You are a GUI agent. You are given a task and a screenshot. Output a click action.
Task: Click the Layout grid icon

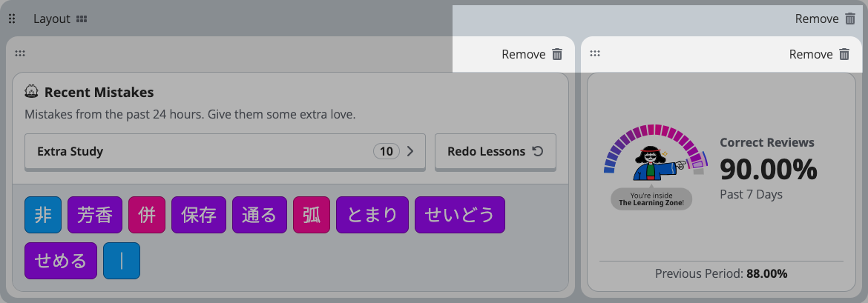[x=82, y=19]
